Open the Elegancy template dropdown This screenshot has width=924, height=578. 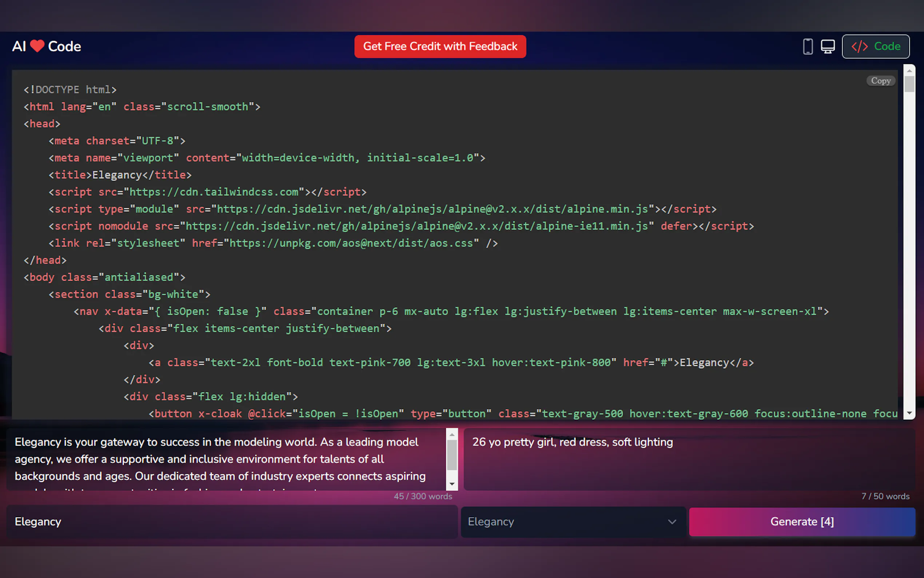pos(573,522)
